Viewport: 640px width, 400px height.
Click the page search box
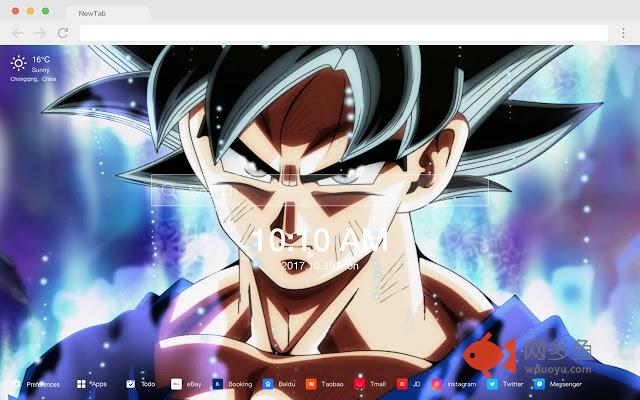tap(320, 190)
